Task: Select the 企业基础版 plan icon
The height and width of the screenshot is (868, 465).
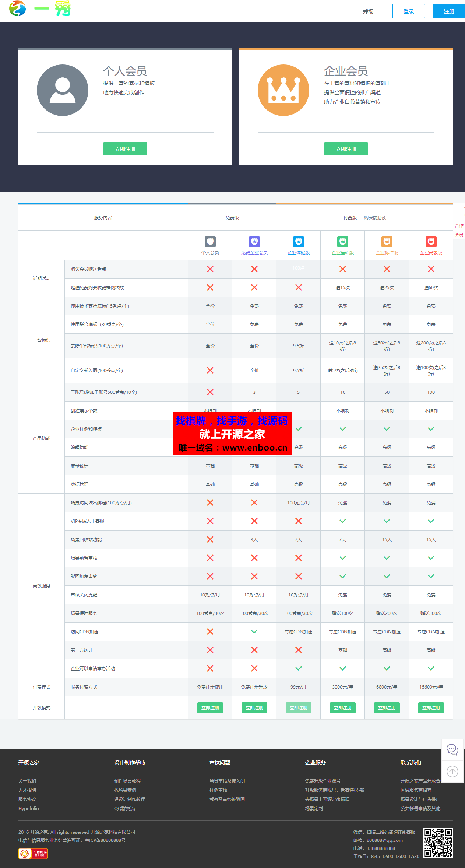Action: click(343, 242)
